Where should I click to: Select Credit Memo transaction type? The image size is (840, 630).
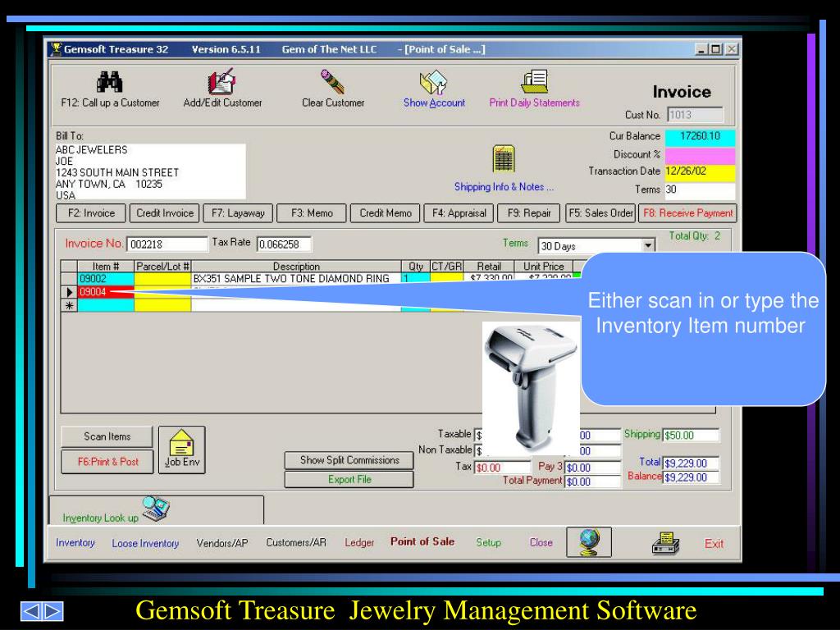386,213
